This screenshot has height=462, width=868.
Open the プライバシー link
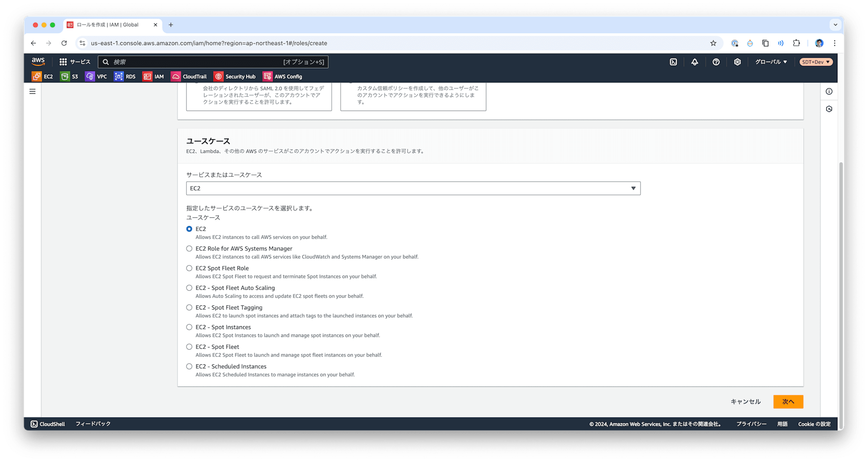coord(751,424)
